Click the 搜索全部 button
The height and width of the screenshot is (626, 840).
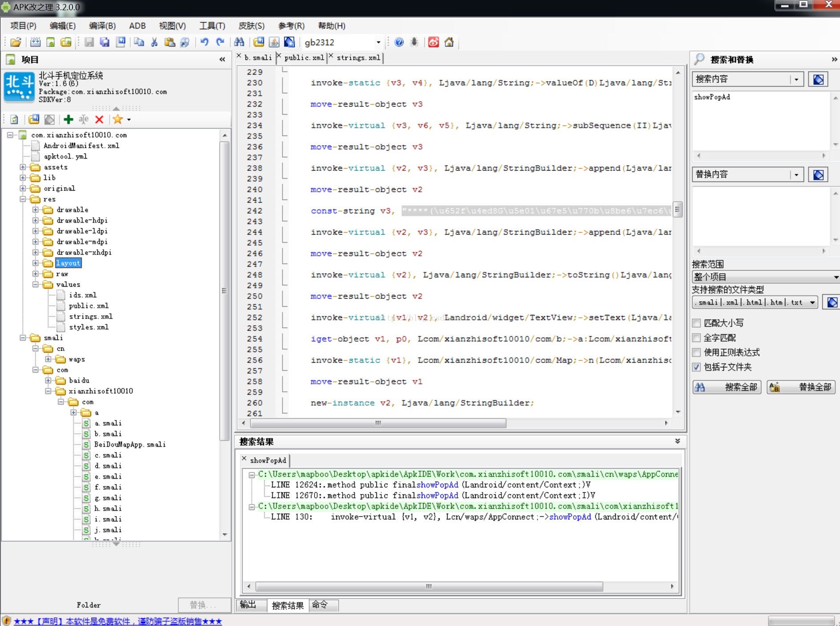click(x=727, y=387)
